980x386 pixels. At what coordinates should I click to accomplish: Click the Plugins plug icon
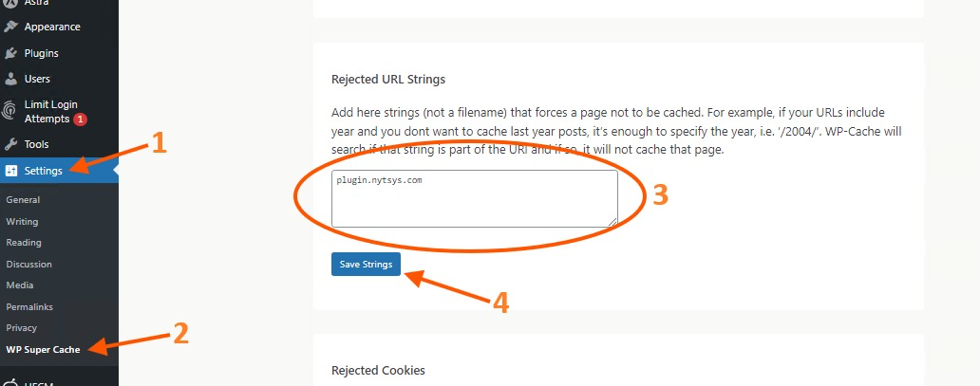[10, 53]
